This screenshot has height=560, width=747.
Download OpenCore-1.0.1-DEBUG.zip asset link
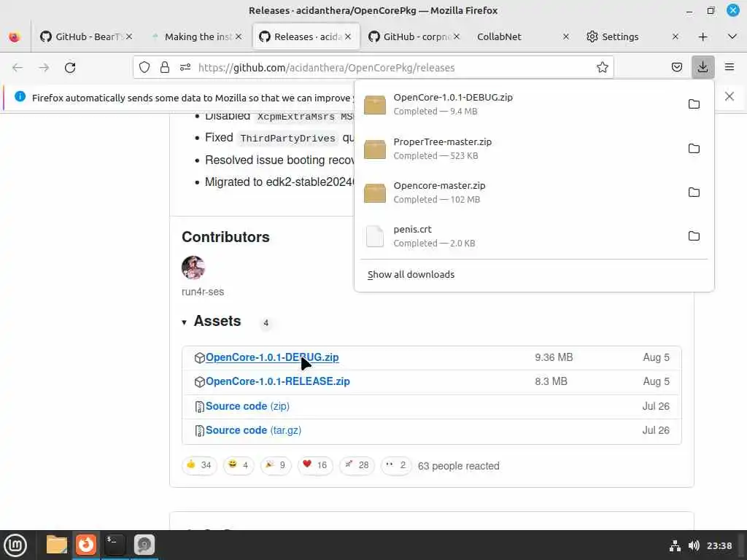pos(272,357)
